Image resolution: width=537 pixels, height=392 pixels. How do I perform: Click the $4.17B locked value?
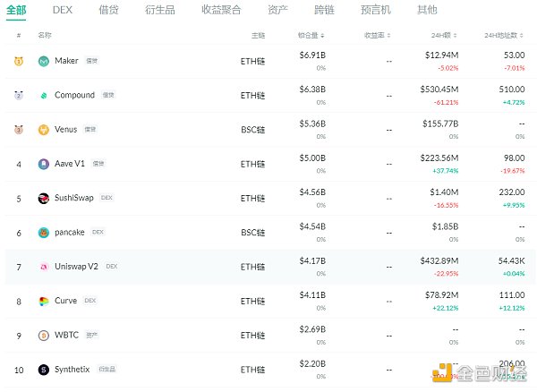(312, 260)
